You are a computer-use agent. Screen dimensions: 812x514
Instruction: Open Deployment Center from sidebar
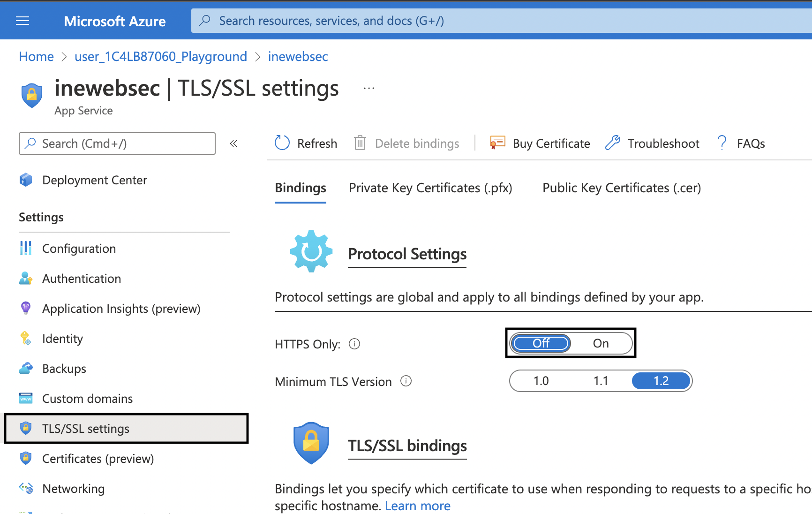click(x=94, y=180)
